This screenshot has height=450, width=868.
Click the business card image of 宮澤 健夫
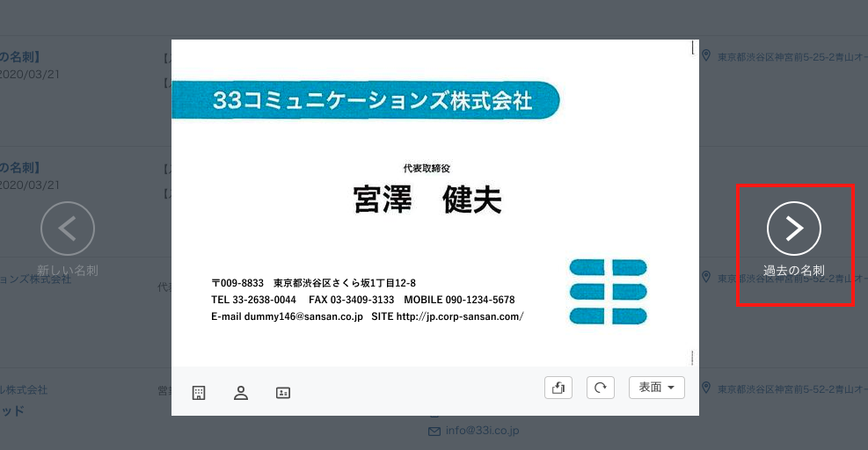(x=435, y=202)
